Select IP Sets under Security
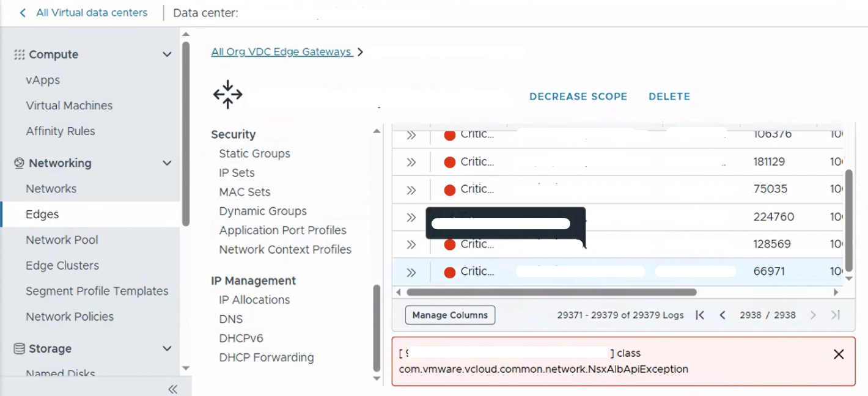 coord(237,173)
